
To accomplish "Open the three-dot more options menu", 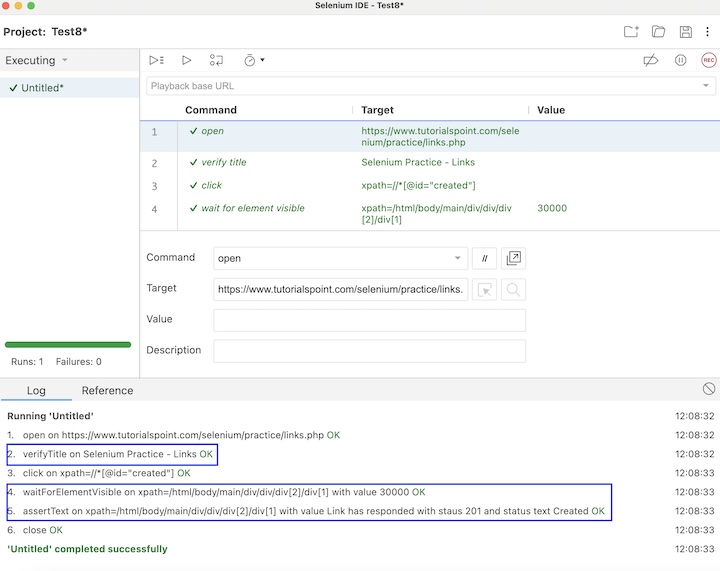I will pyautogui.click(x=707, y=31).
